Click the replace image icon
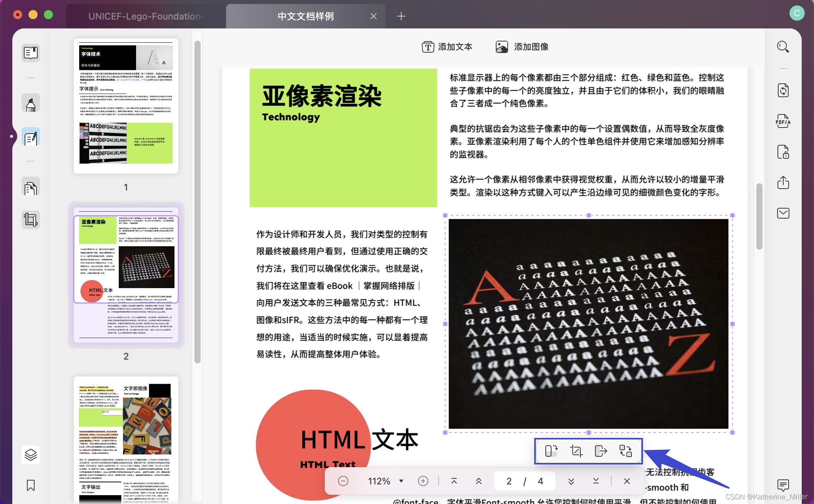Image resolution: width=814 pixels, height=504 pixels. coord(625,451)
